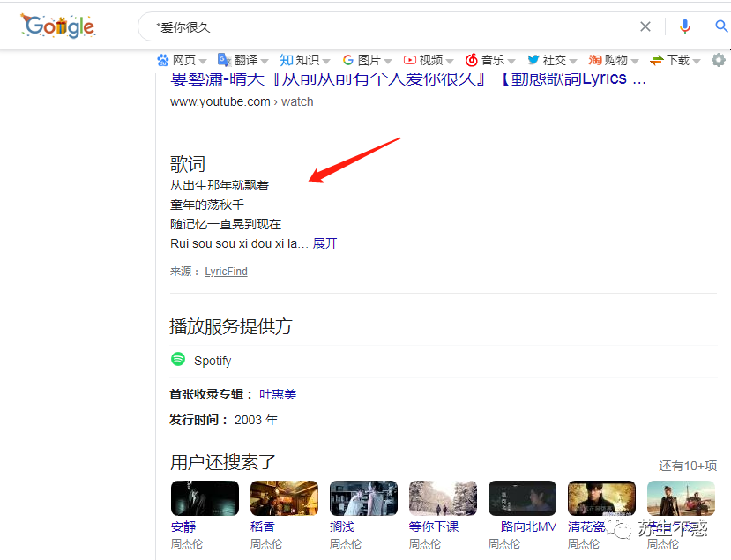The height and width of the screenshot is (560, 731).
Task: Click the Google logo
Action: click(58, 26)
